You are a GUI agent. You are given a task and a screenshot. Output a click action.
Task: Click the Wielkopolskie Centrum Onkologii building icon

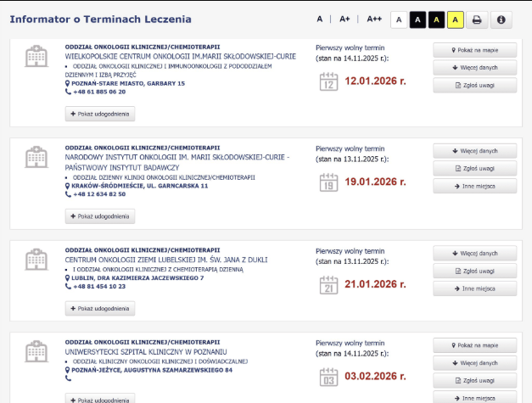[36, 57]
